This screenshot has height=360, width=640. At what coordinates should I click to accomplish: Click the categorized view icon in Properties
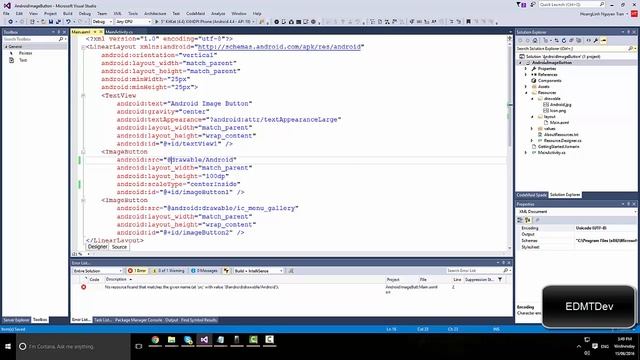(x=520, y=220)
